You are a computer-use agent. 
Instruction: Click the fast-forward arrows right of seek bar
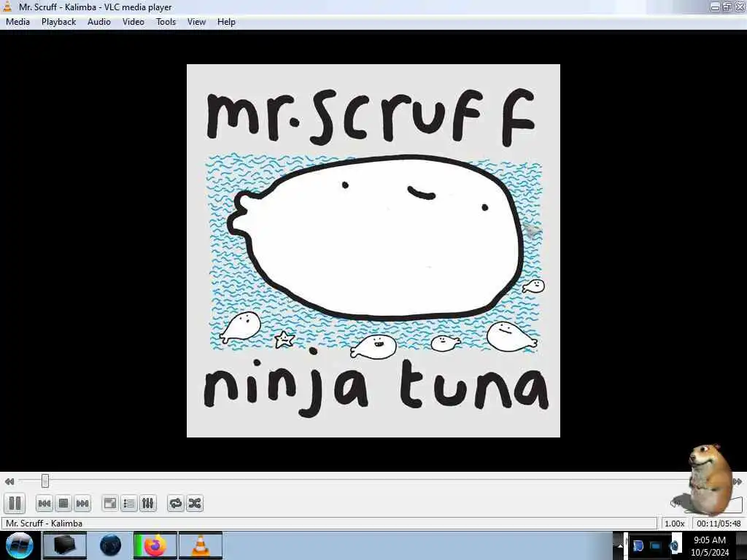click(737, 481)
